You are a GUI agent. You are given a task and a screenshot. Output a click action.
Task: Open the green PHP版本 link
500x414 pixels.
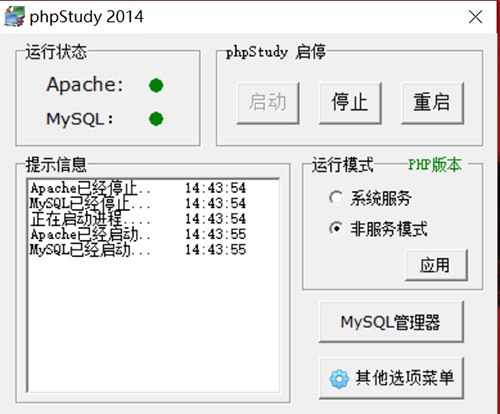point(435,165)
